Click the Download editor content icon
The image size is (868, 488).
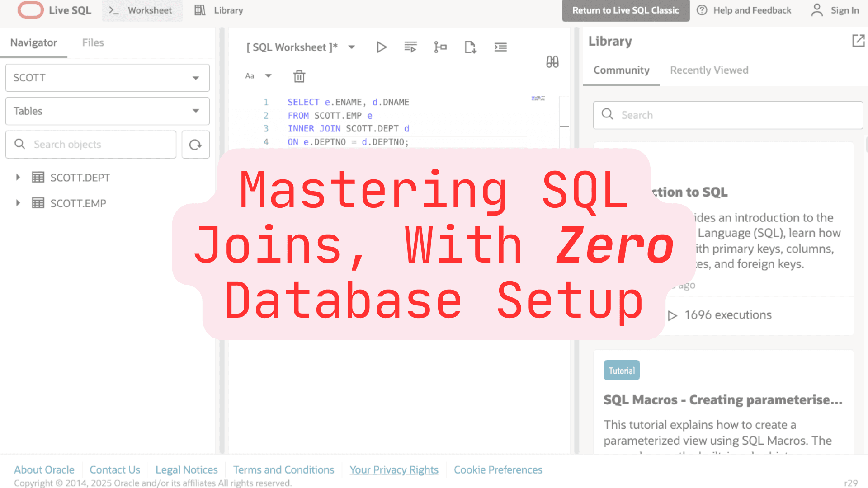470,47
